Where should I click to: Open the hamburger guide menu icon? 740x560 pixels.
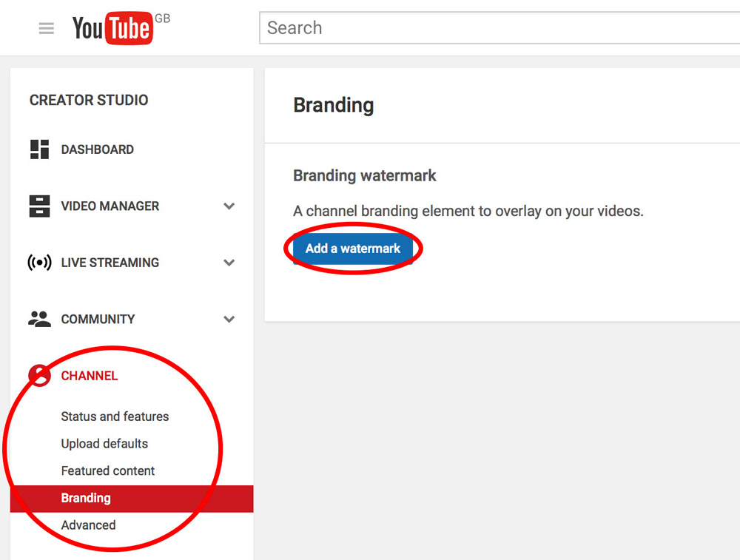coord(46,28)
